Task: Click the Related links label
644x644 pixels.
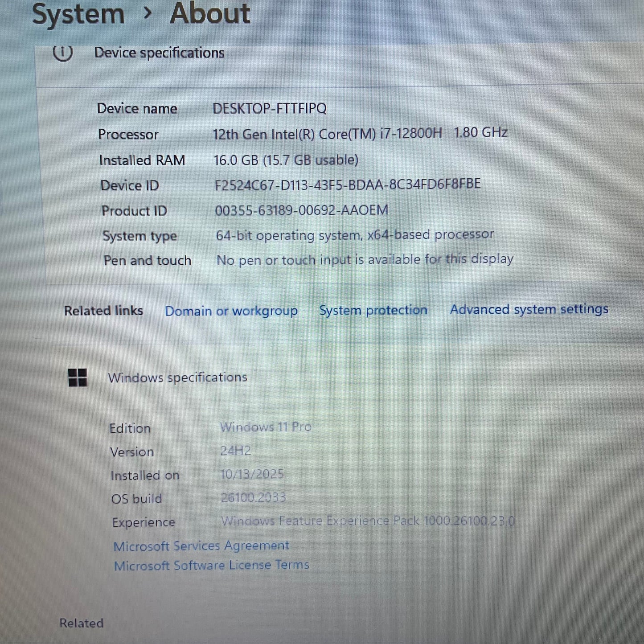Action: pyautogui.click(x=103, y=311)
